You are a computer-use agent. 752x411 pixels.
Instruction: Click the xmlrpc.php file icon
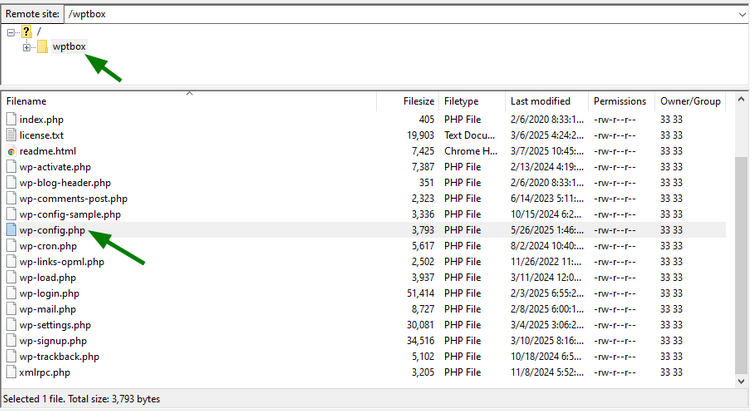point(12,373)
